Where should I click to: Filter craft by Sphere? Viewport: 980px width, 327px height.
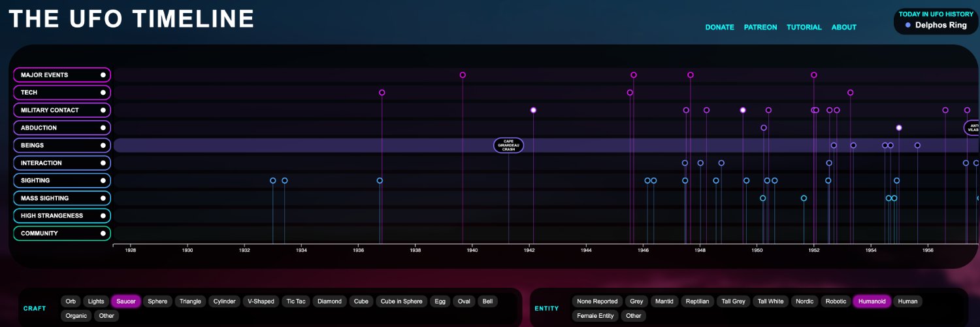tap(157, 301)
